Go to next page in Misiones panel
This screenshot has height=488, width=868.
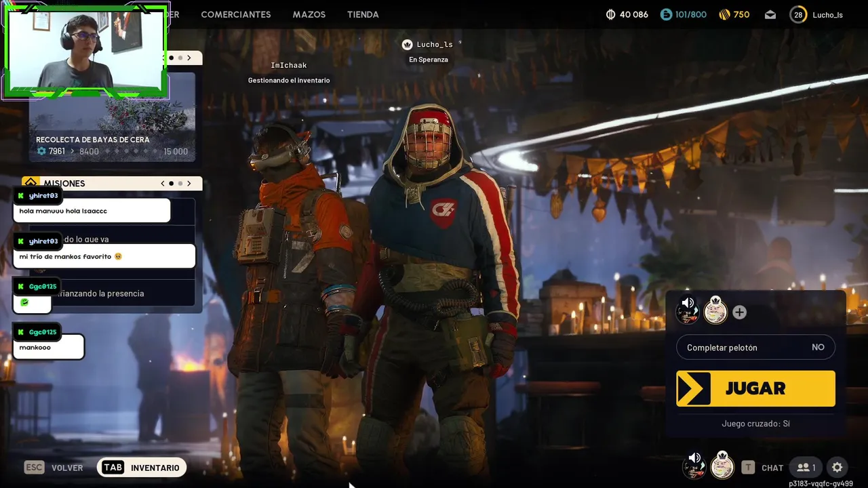(189, 183)
